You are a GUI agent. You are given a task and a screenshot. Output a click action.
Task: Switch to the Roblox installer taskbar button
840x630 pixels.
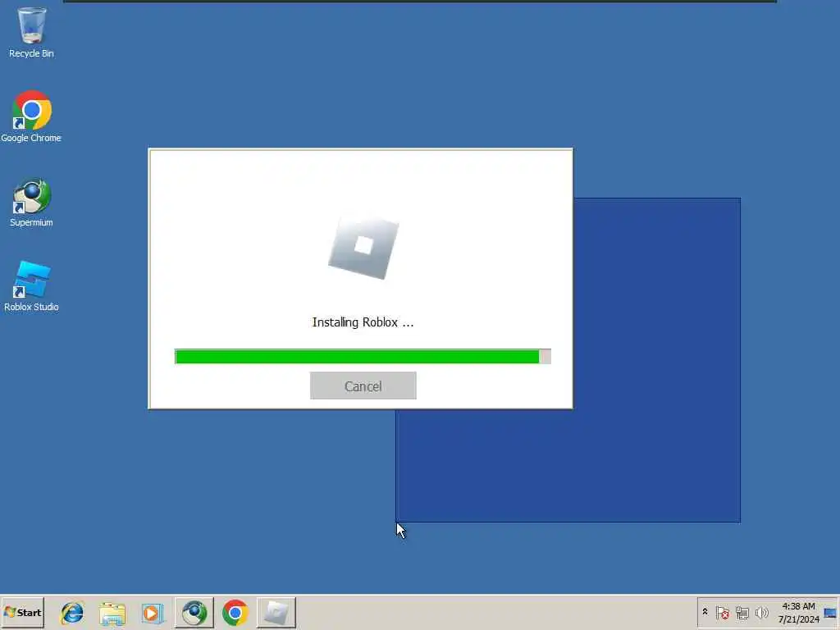(x=276, y=613)
